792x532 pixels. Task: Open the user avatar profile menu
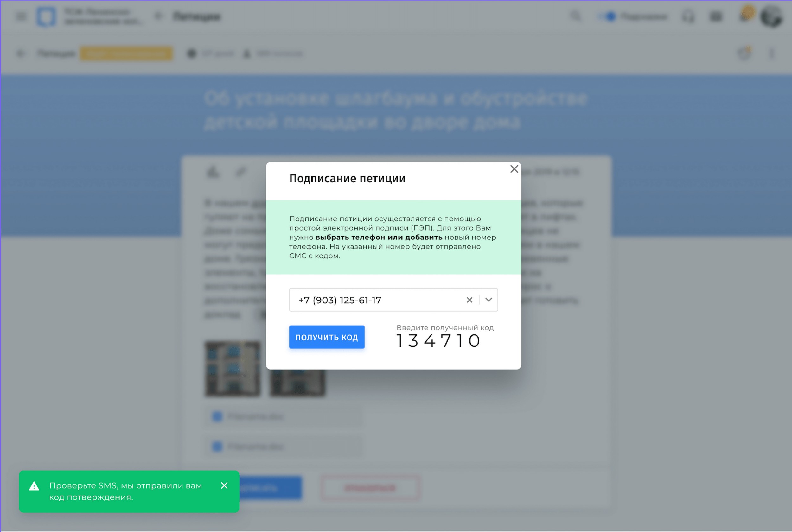(x=771, y=16)
